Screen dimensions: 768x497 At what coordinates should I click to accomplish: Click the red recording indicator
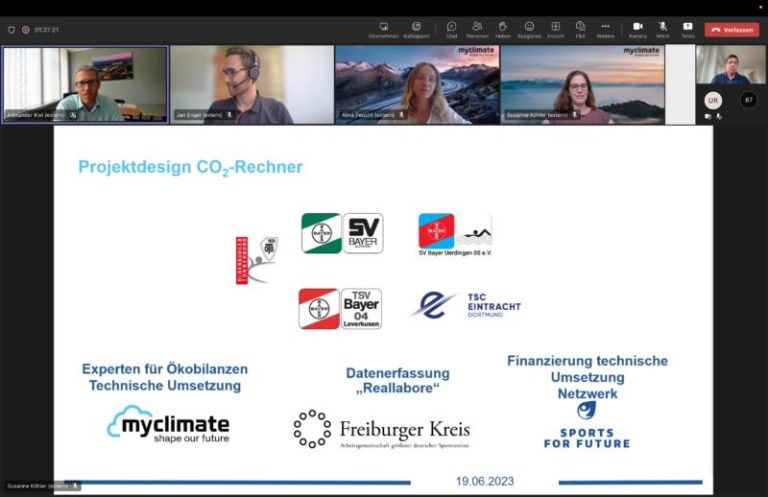[25, 30]
